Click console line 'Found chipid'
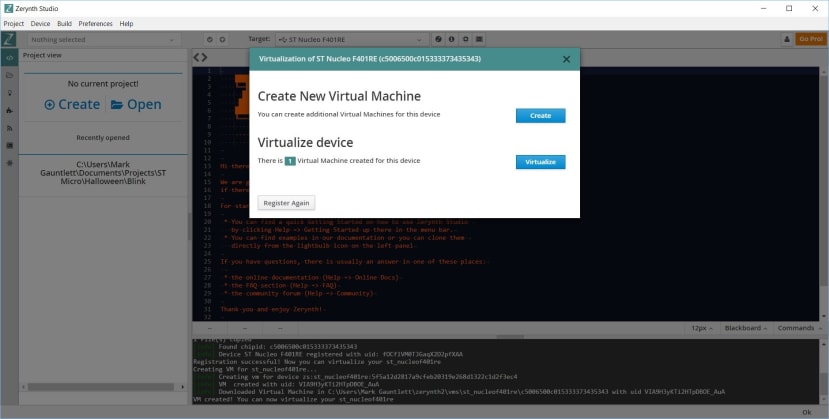829x419 pixels. (x=288, y=347)
